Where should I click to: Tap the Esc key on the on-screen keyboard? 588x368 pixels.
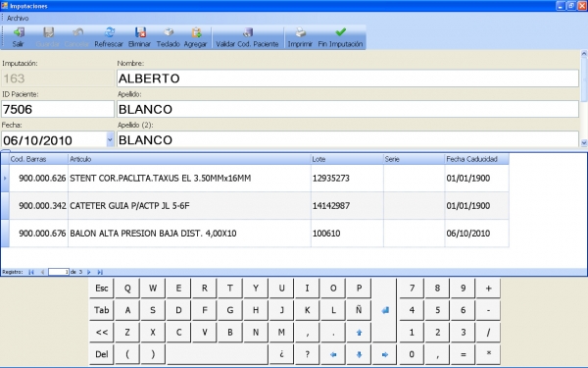click(x=102, y=289)
